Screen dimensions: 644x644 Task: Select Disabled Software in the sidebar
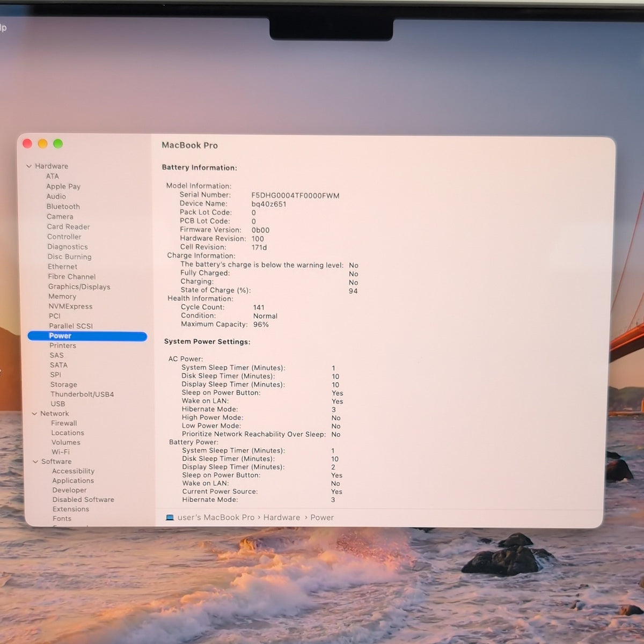(x=83, y=500)
